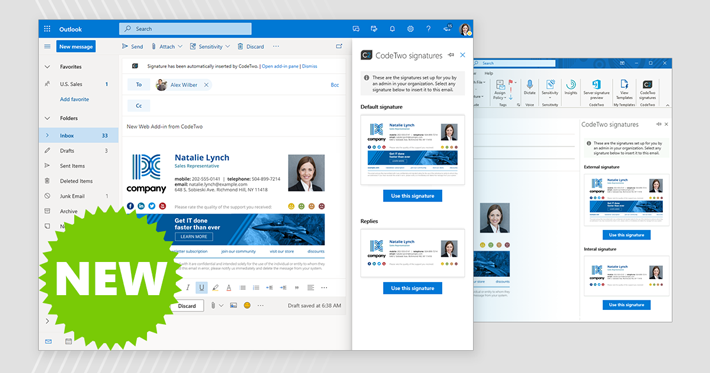This screenshot has height=373, width=710.
Task: Open the My Day icon in header
Action: 374,29
